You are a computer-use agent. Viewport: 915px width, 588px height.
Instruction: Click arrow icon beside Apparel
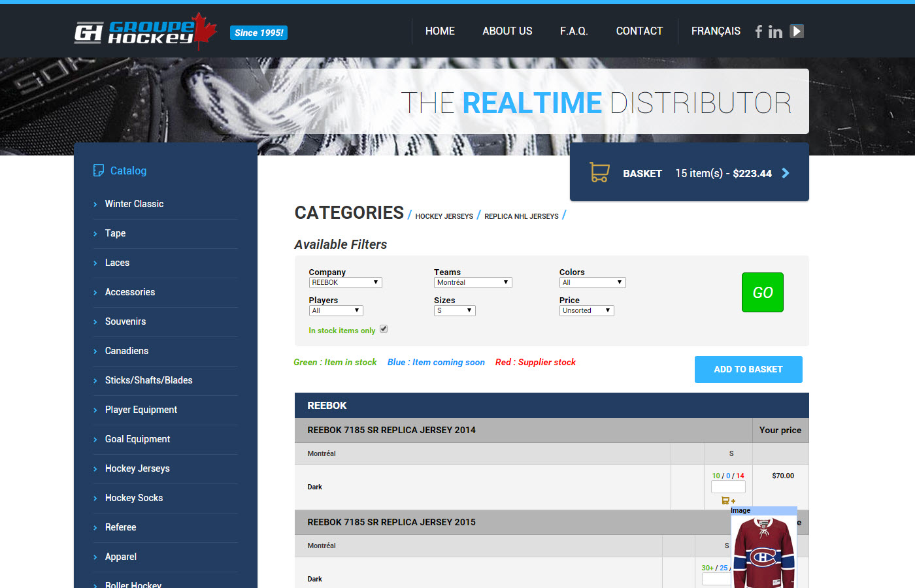coord(95,557)
